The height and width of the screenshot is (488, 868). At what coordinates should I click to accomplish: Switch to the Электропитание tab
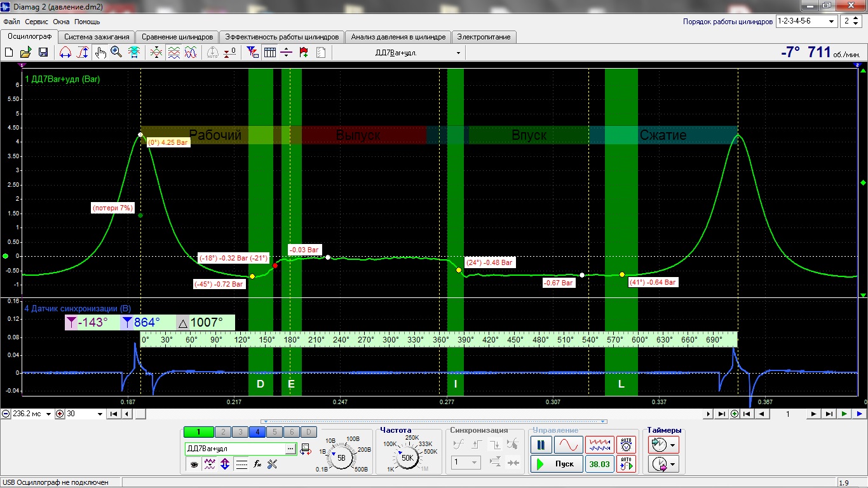pyautogui.click(x=484, y=37)
